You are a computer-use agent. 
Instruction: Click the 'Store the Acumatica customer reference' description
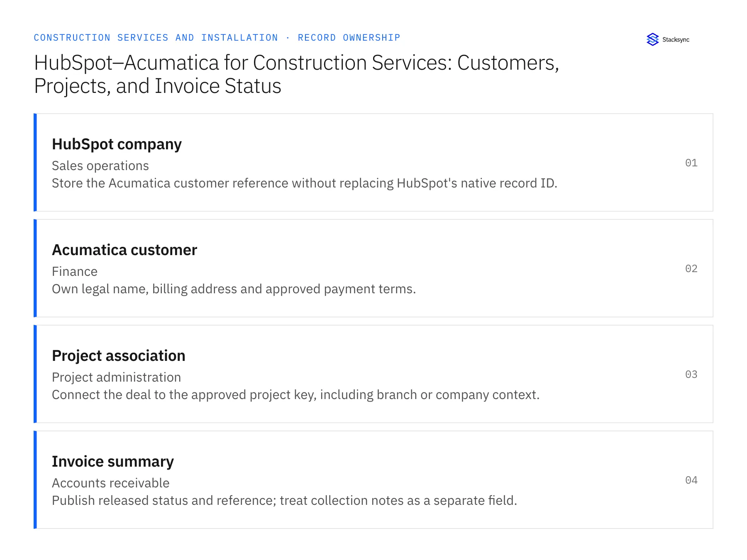304,183
